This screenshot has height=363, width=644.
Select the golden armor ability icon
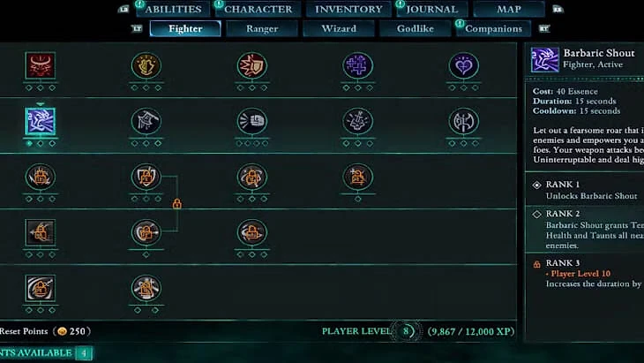[x=146, y=65]
